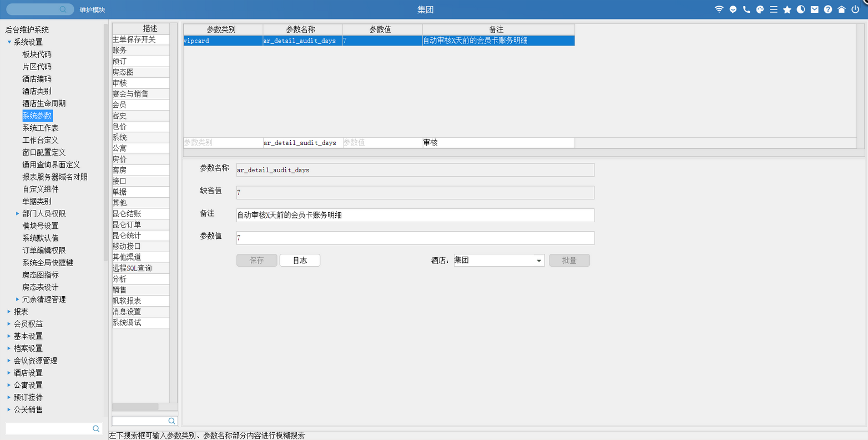868x440 pixels.
Task: Click 自动审核X天前的会员卡账务明细 table cell
Action: 498,41
